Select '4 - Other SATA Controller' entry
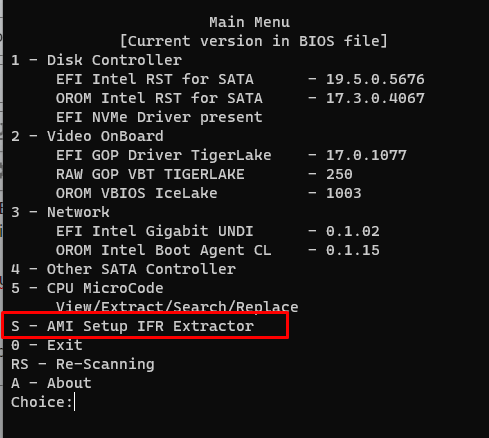489x438 pixels. click(123, 269)
